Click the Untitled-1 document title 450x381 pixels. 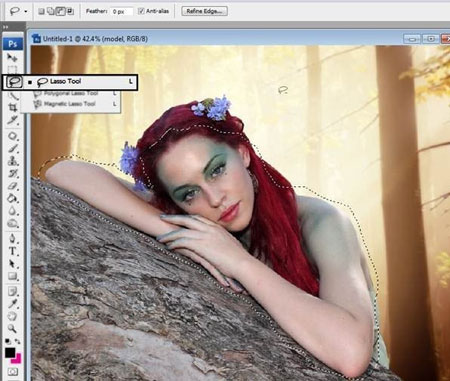click(95, 39)
